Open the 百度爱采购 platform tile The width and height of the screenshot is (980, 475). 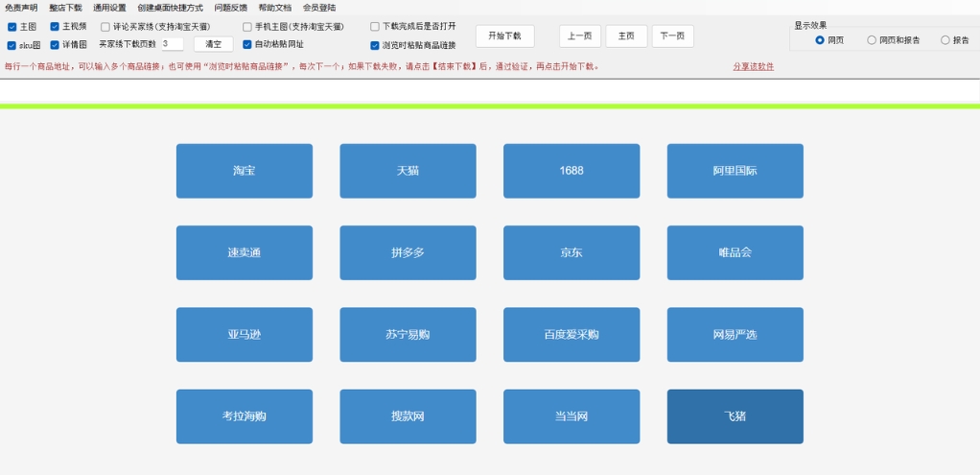[x=572, y=335]
